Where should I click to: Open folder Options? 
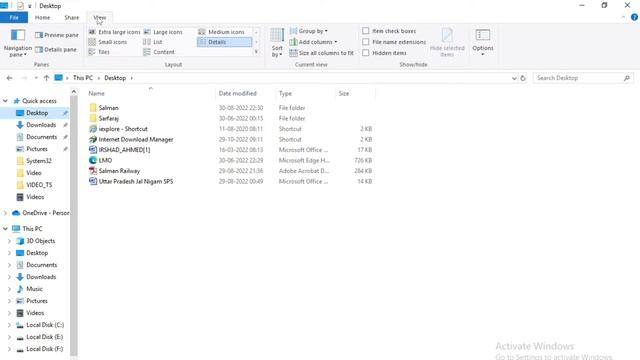482,42
